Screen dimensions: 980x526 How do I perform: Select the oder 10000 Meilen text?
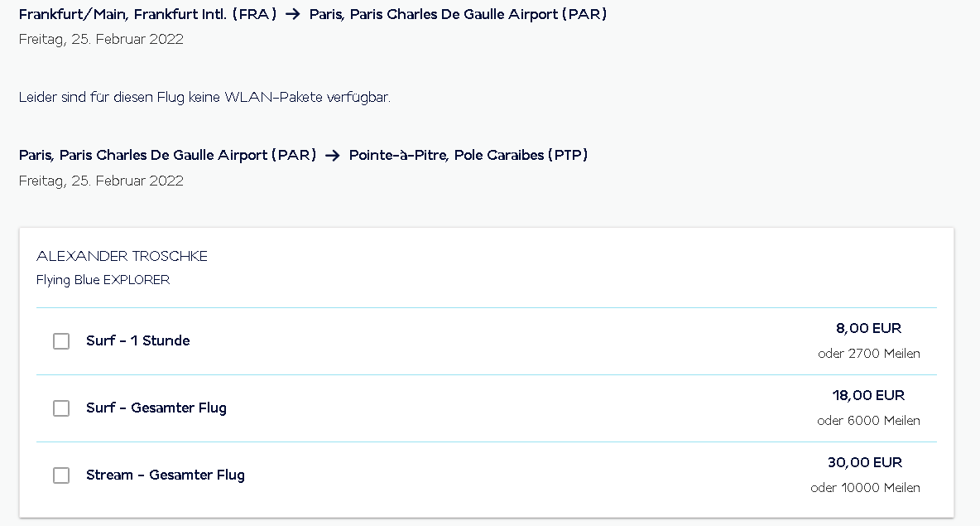pos(865,488)
